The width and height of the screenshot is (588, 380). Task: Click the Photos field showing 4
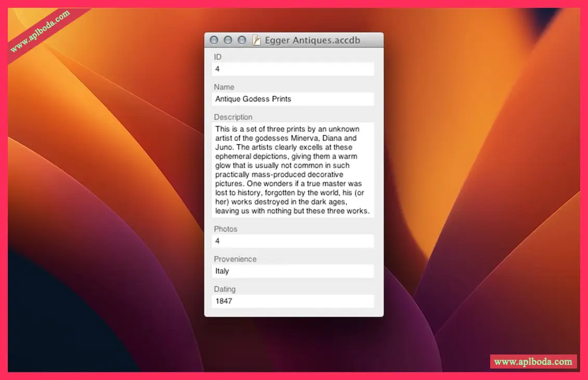click(293, 241)
